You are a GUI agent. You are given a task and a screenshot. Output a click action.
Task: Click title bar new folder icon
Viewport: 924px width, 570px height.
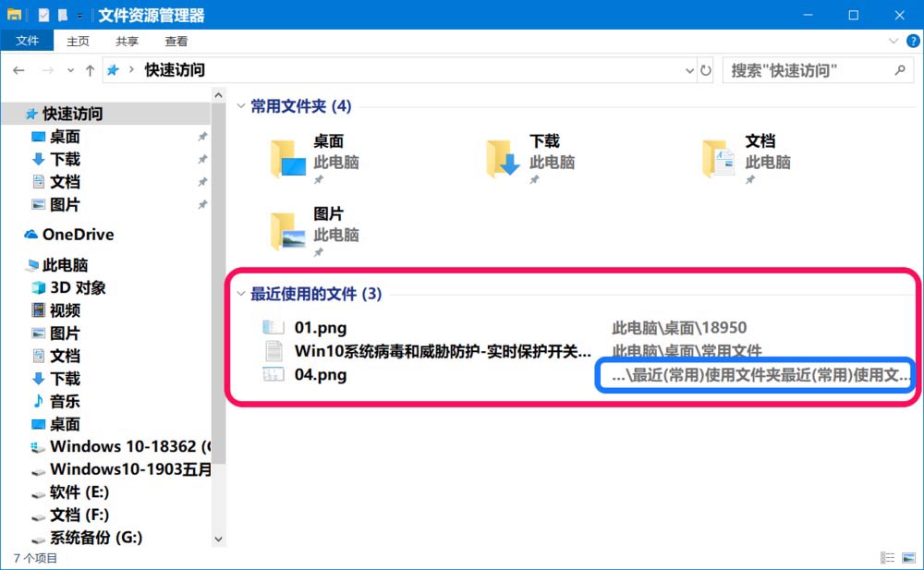click(x=63, y=15)
